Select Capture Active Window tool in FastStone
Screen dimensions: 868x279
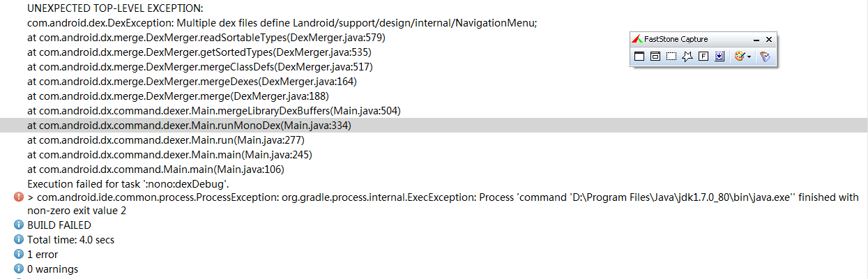coord(639,56)
